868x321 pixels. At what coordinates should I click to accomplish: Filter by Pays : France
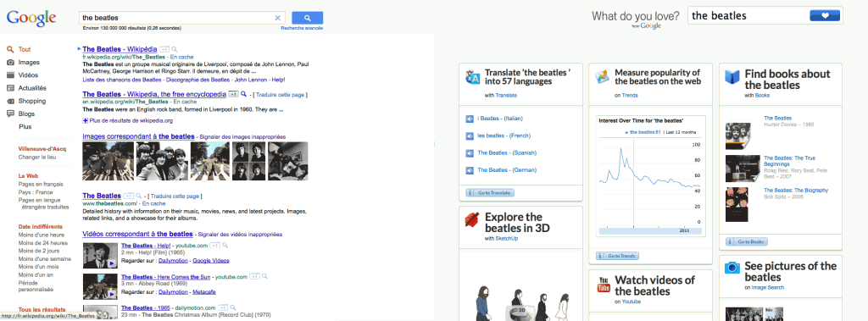(x=36, y=192)
